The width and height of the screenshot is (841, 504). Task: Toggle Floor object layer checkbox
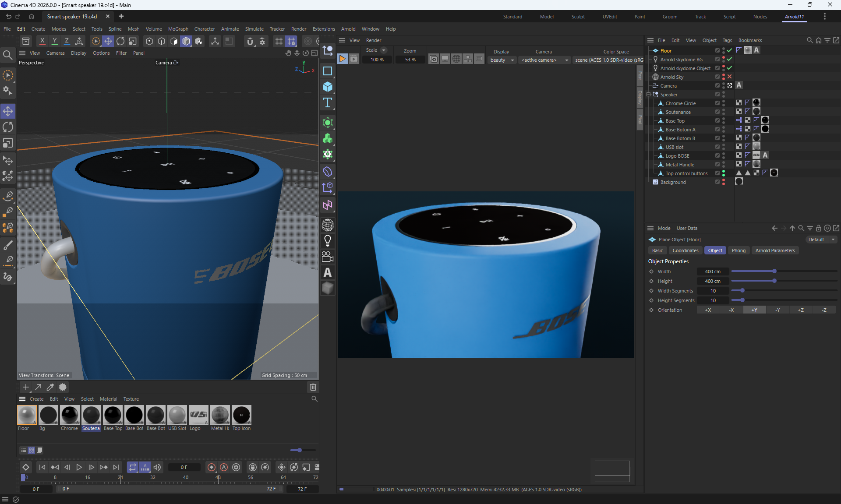(717, 50)
